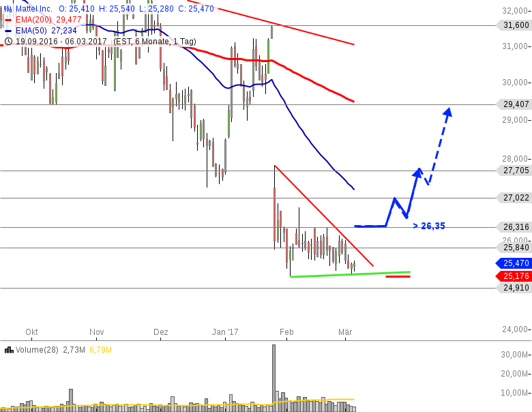Click the 27,022 price level tag
Image resolution: width=532 pixels, height=412 pixels.
pyautogui.click(x=514, y=198)
